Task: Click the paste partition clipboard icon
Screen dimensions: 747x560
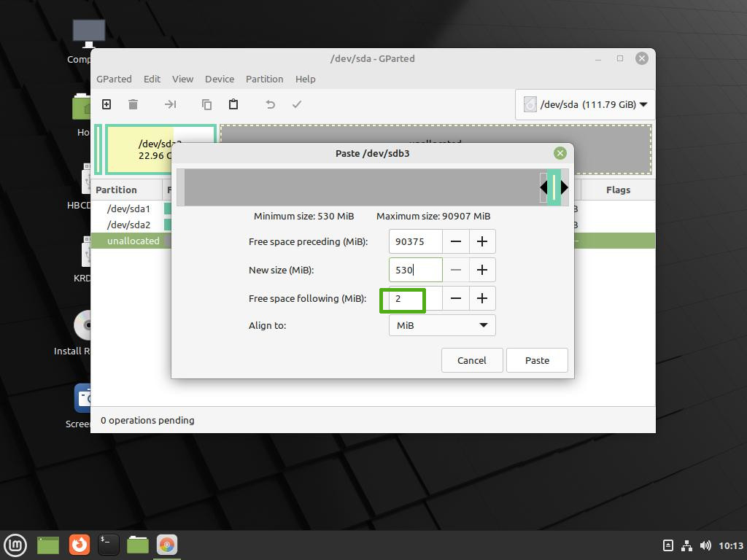Action: pos(233,104)
